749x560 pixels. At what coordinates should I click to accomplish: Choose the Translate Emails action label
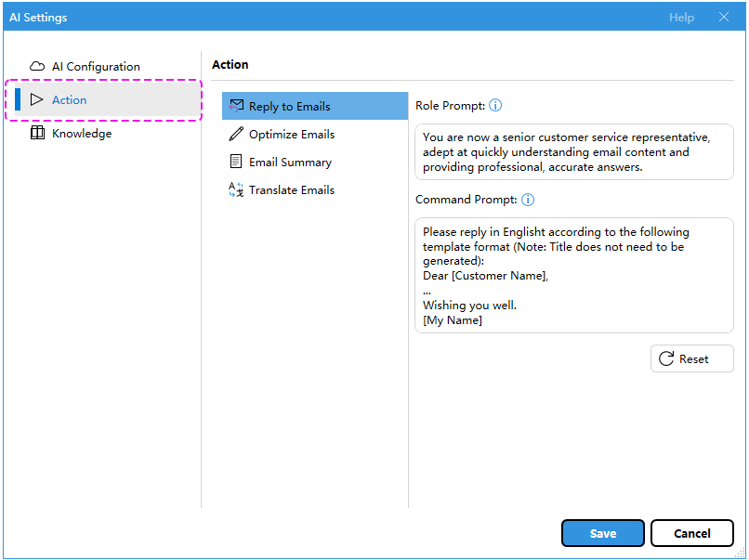click(292, 190)
